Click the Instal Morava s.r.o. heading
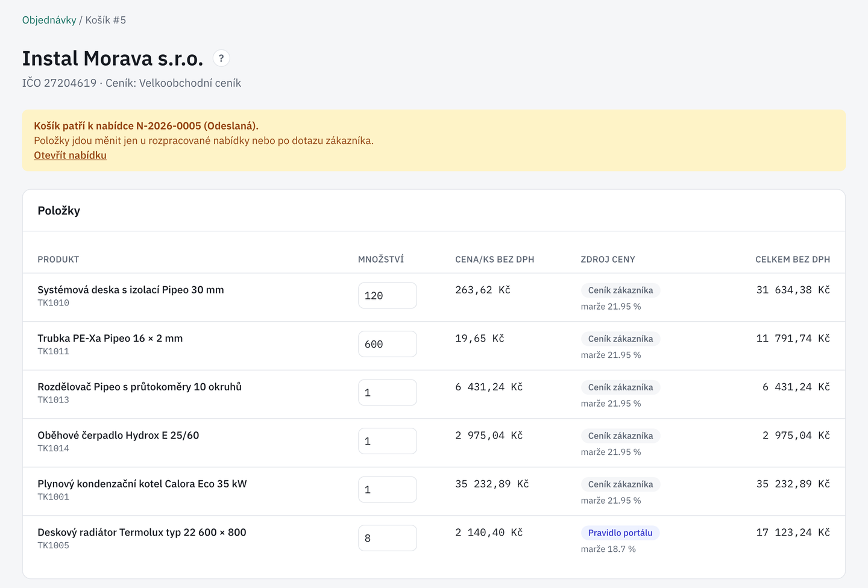This screenshot has width=868, height=588. pyautogui.click(x=113, y=58)
